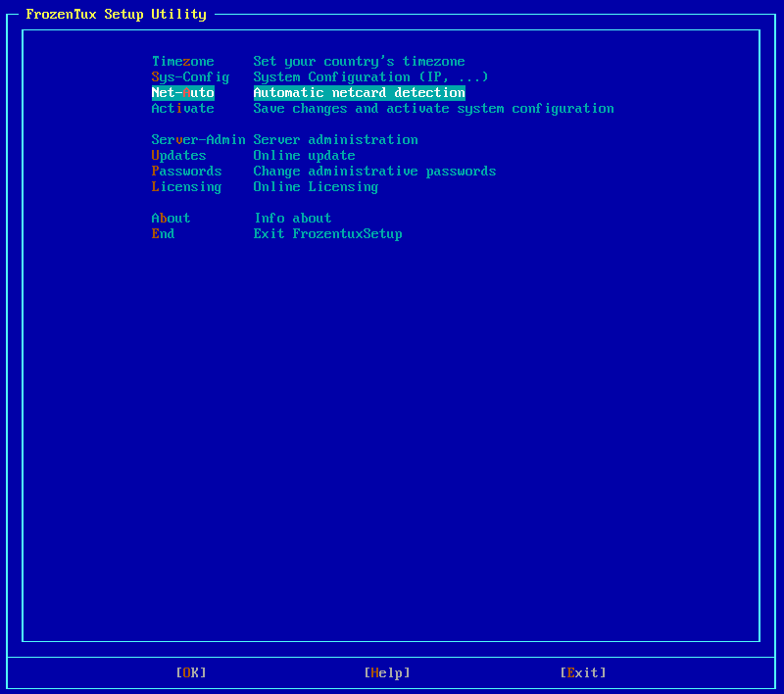784x694 pixels.
Task: Click the 'FrozenTux Setup Utility' title
Action: [x=116, y=14]
